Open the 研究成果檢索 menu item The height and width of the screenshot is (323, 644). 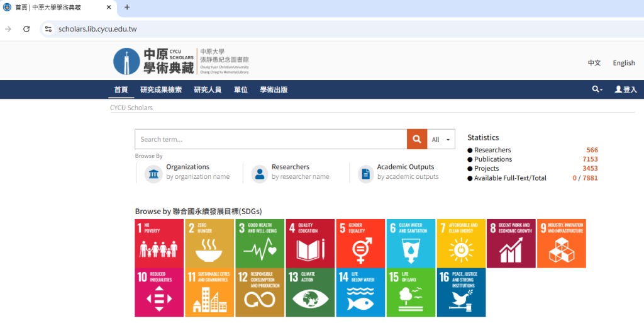tap(161, 89)
